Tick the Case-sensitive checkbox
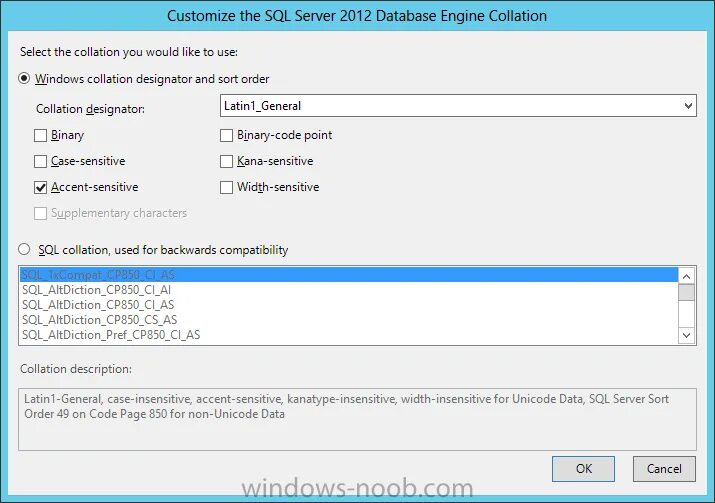 (x=40, y=161)
